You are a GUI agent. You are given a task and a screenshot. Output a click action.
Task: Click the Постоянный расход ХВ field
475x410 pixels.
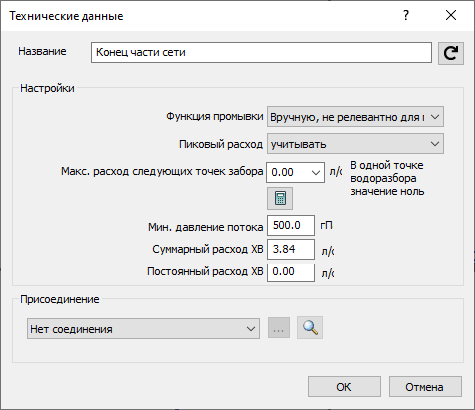(291, 272)
